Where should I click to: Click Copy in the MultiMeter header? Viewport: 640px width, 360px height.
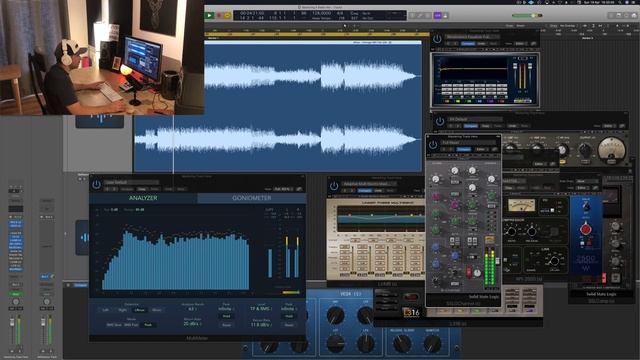(142, 189)
